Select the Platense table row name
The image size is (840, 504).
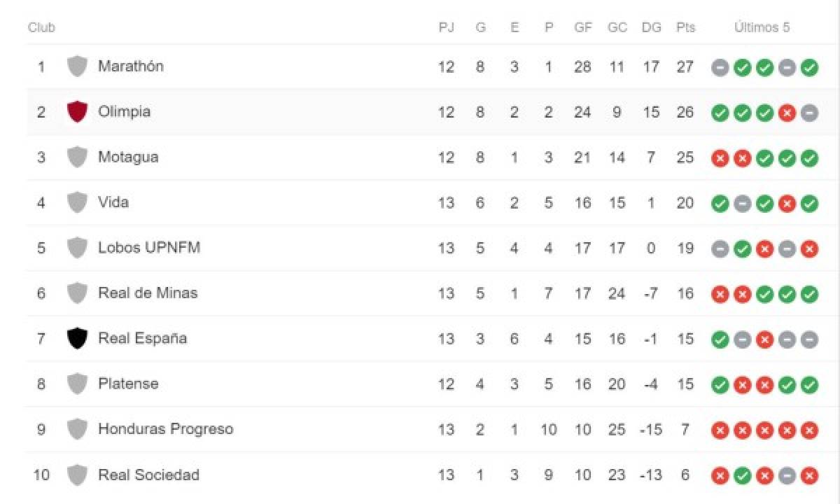(128, 384)
